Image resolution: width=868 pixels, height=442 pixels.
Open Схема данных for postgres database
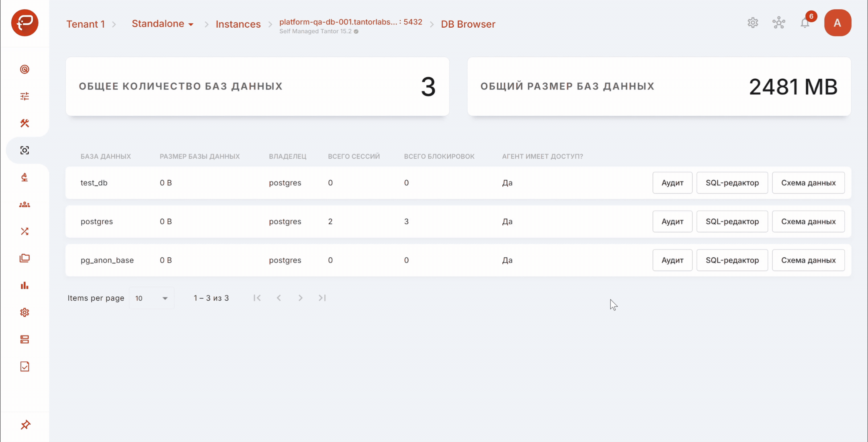[x=809, y=222]
